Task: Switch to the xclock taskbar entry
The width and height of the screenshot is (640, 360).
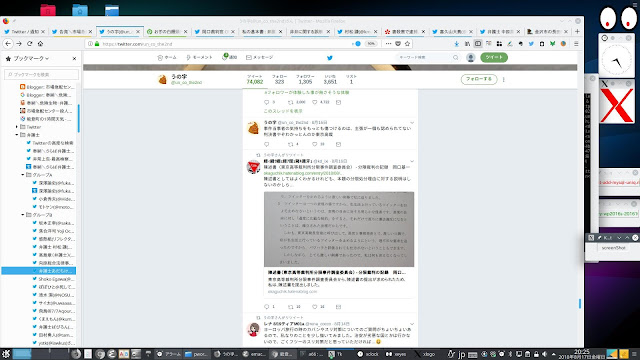Action: pyautogui.click(x=368, y=354)
